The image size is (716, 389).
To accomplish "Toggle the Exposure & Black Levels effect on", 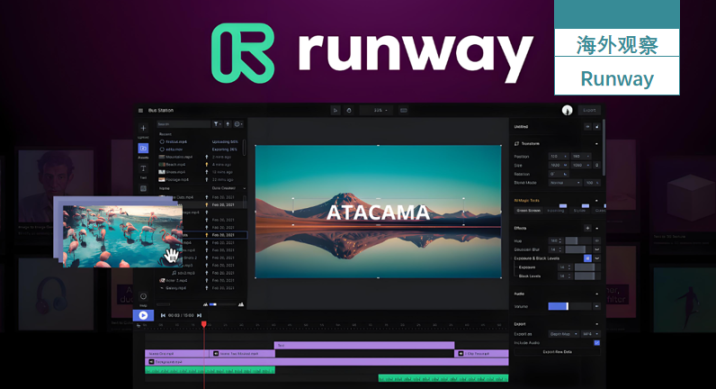I will click(587, 258).
